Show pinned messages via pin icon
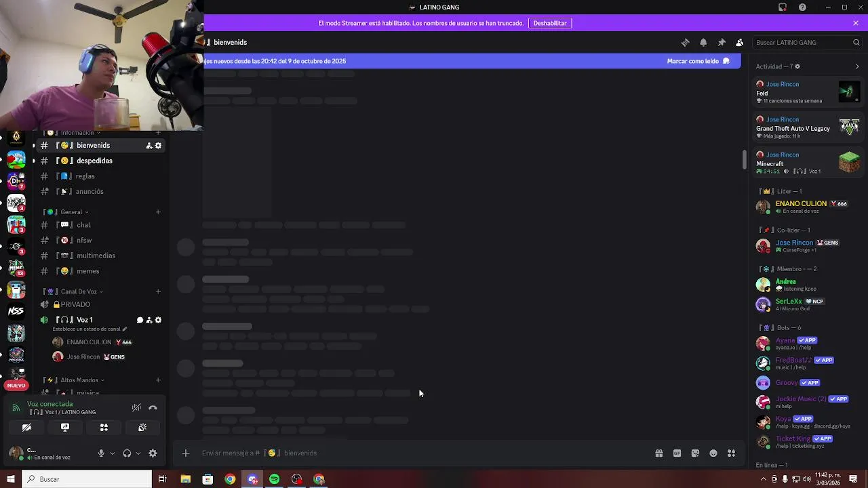The width and height of the screenshot is (868, 488). (722, 42)
